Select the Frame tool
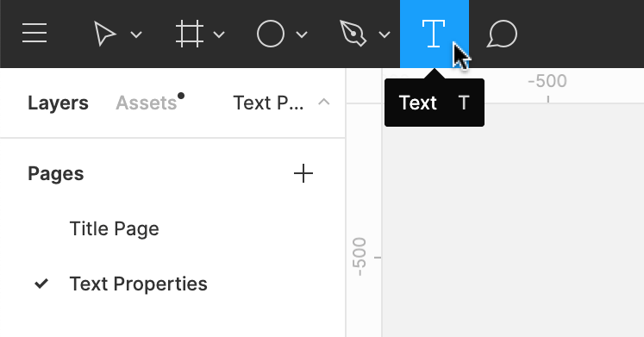This screenshot has height=337, width=644. click(x=190, y=34)
